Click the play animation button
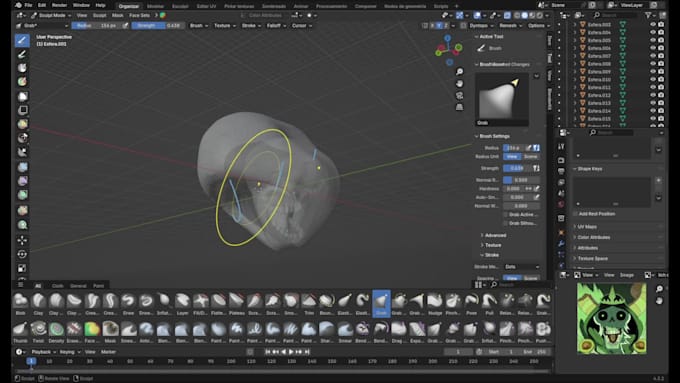The width and height of the screenshot is (680, 383). [291, 352]
